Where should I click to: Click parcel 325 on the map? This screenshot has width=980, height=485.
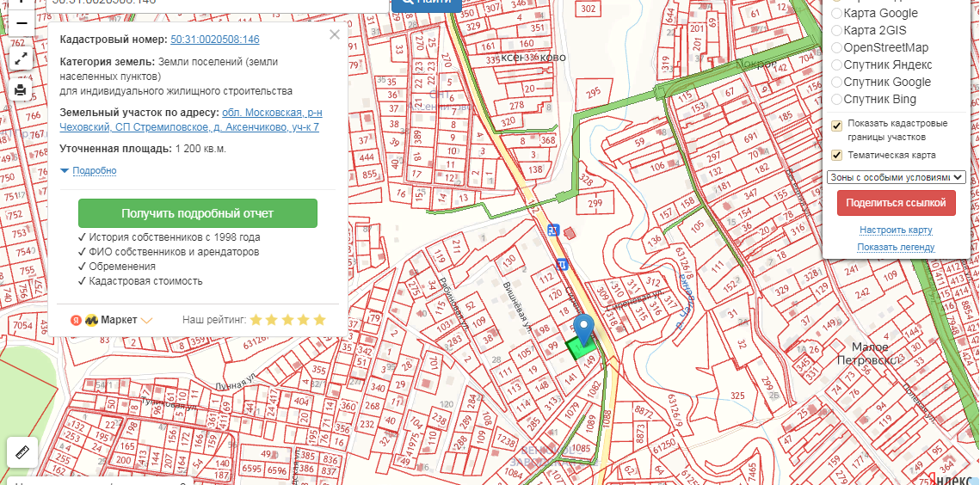click(x=738, y=396)
